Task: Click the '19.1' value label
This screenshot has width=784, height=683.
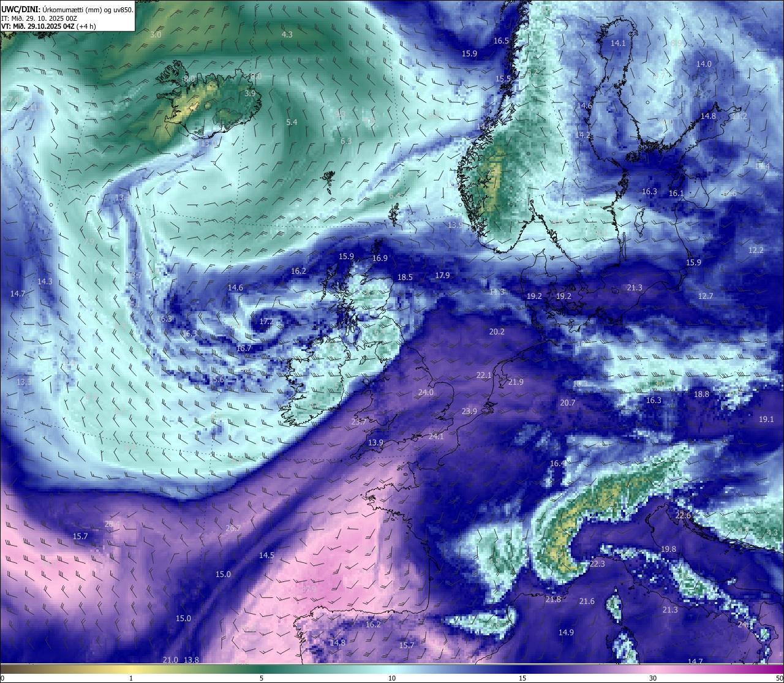Action: click(766, 419)
